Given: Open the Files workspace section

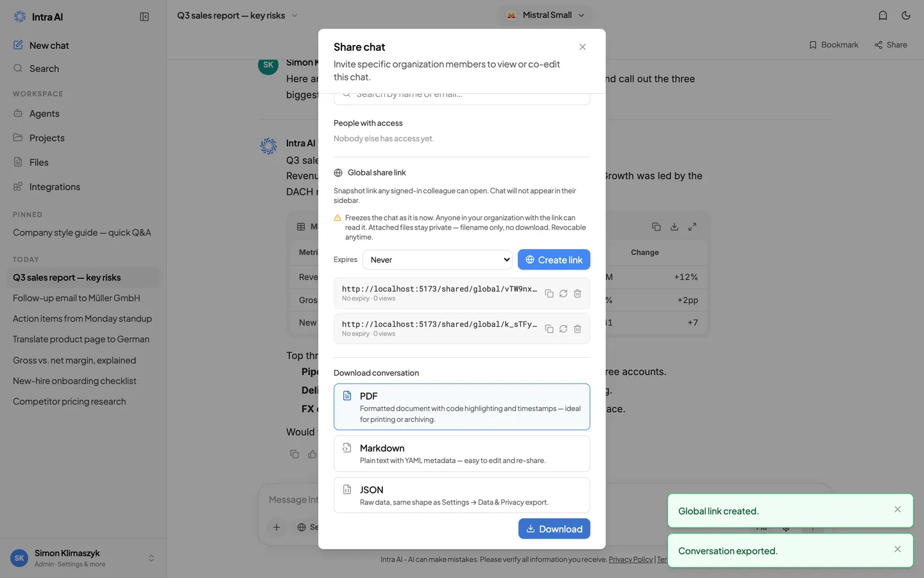Looking at the screenshot, I should coord(83,162).
